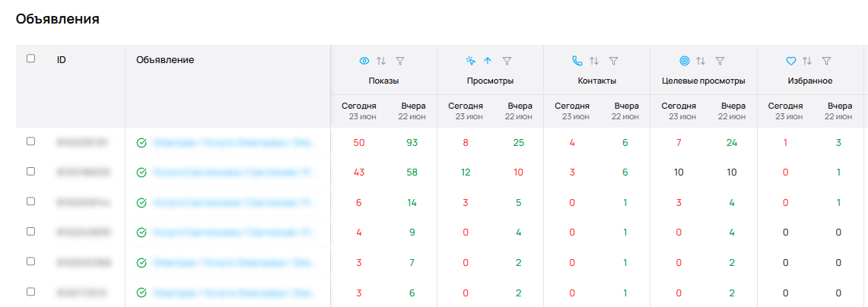Open filter for Целевые просмотры column
Screen dimensions: 868x307
[x=720, y=61]
